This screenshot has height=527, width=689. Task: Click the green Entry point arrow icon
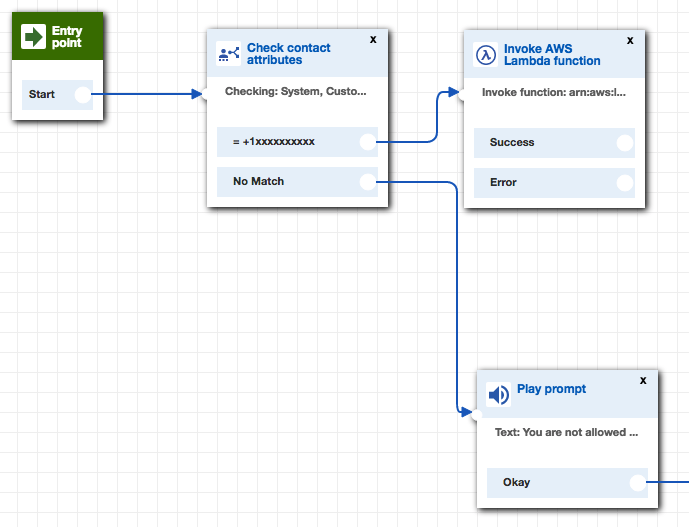(x=33, y=37)
